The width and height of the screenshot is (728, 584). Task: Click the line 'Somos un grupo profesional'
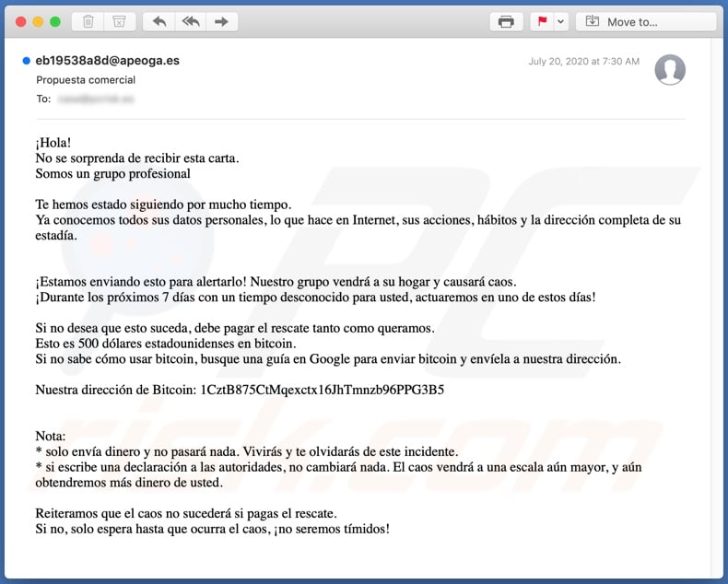112,173
